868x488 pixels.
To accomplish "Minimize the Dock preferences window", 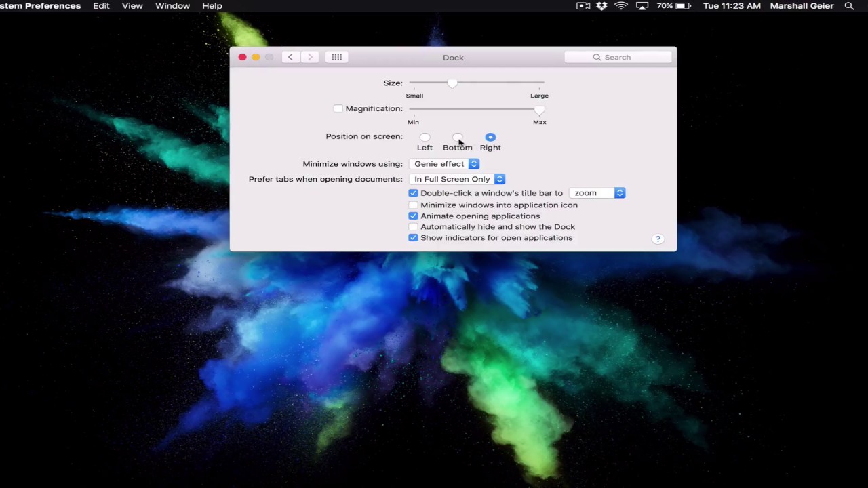I will tap(256, 57).
